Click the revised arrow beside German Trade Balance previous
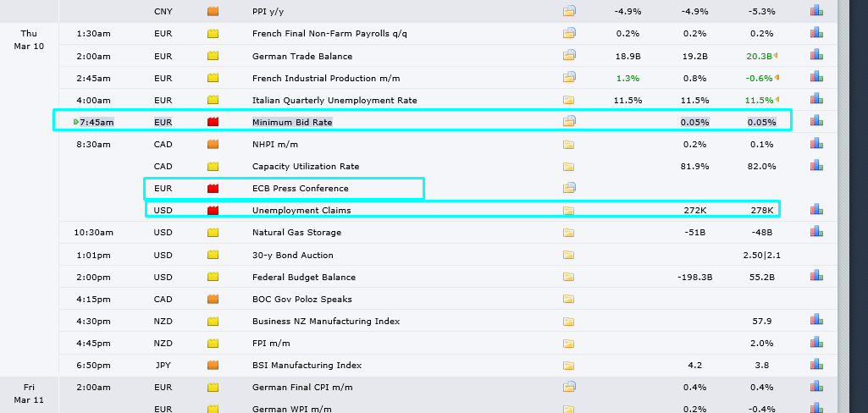Screen dimensions: 868x413 pyautogui.click(x=777, y=56)
